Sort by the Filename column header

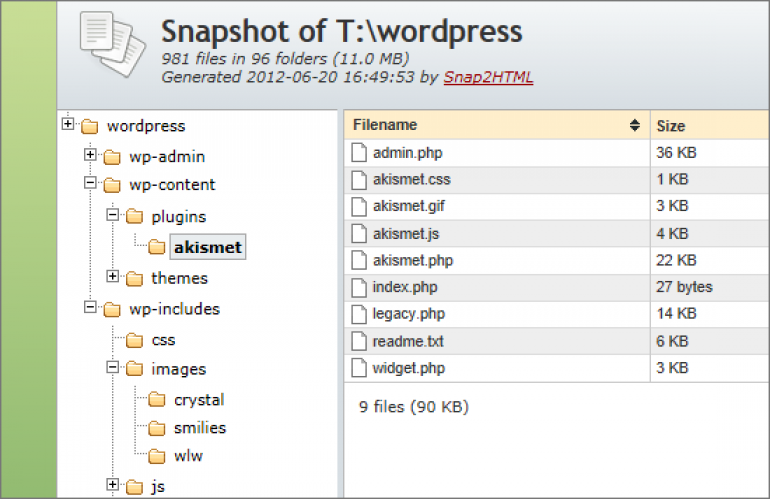coord(496,125)
